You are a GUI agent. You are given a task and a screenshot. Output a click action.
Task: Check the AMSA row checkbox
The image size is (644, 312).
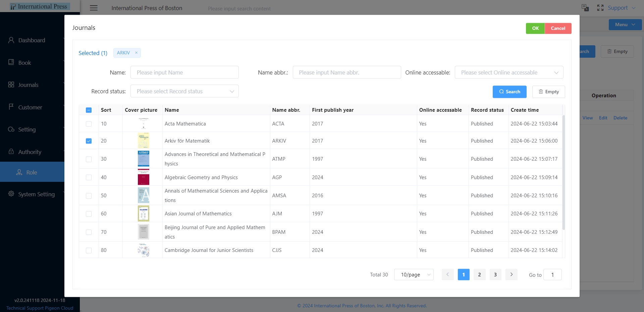pos(89,196)
